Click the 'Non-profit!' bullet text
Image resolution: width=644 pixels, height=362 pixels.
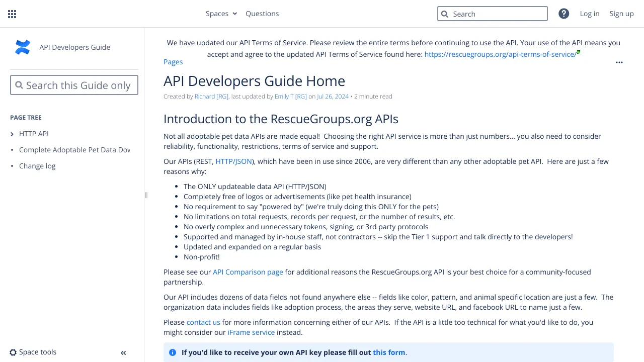pos(202,257)
